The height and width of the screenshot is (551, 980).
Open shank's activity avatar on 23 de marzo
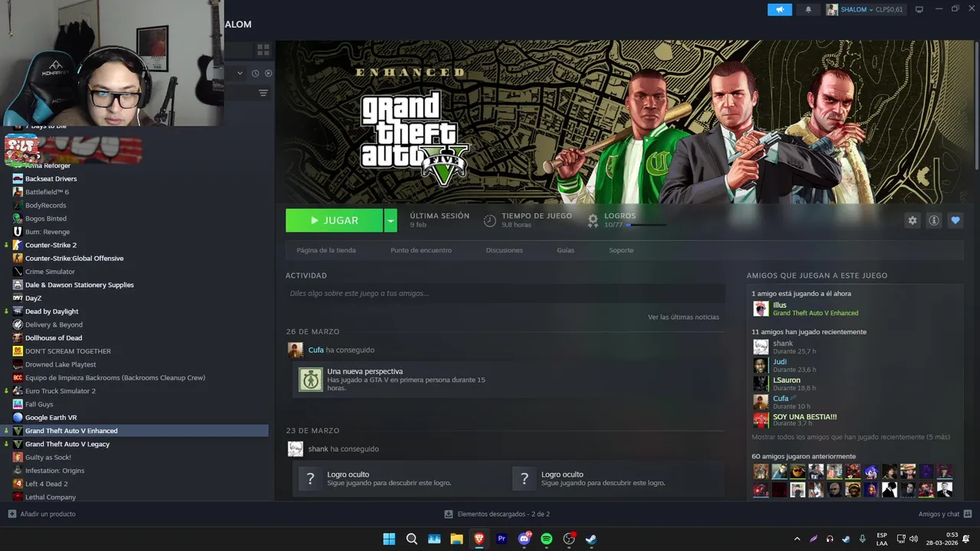point(296,449)
